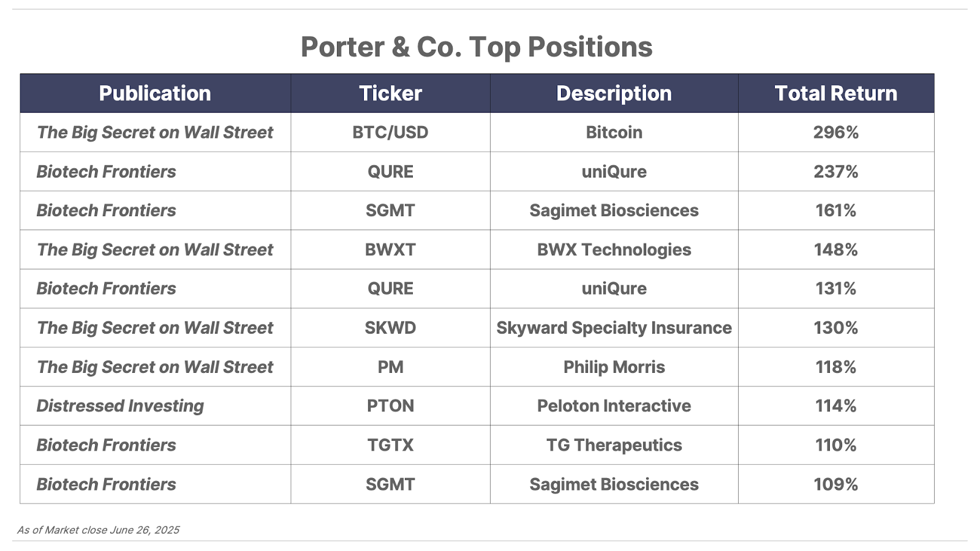The image size is (980, 551).
Task: Select the SKWD ticker cell
Action: 390,328
